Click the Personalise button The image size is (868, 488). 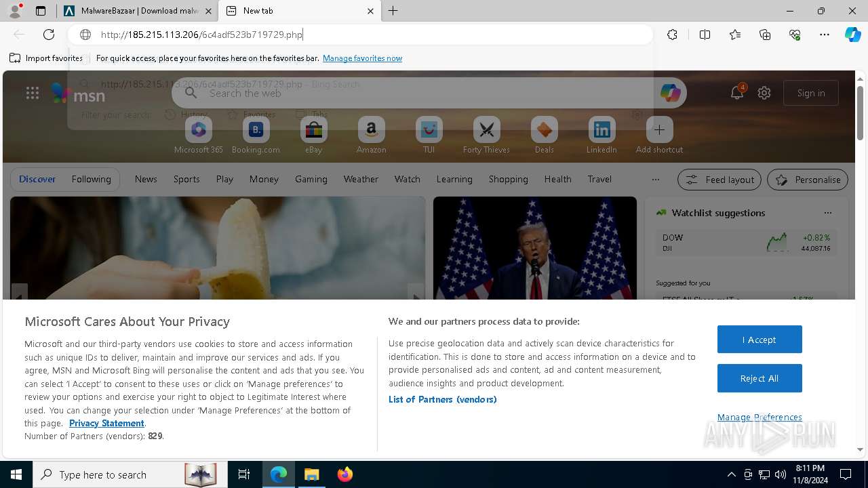point(808,180)
